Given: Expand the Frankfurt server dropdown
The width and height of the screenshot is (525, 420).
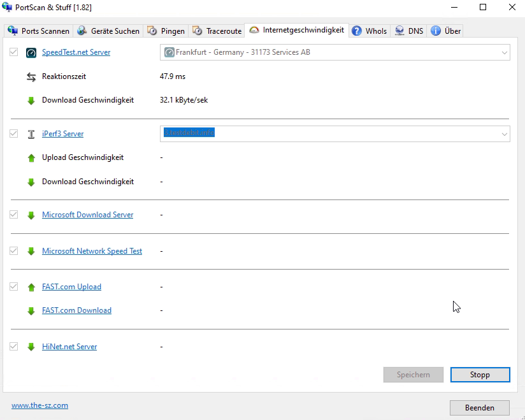Looking at the screenshot, I should pyautogui.click(x=504, y=52).
